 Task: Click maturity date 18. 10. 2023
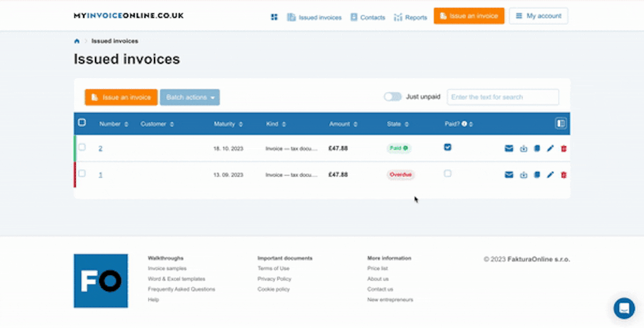point(229,148)
